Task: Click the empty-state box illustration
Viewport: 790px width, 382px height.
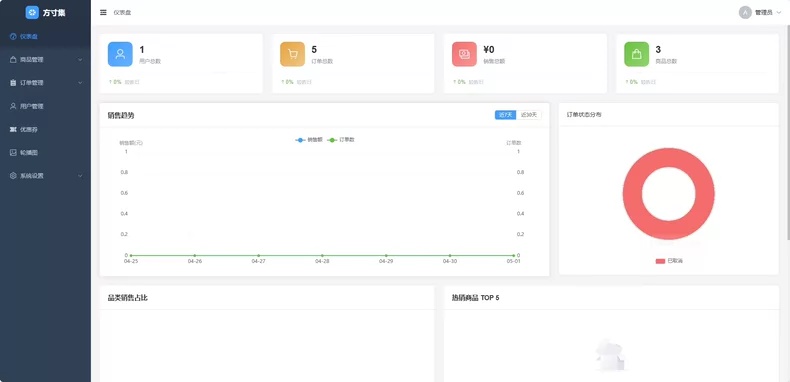Action: (611, 356)
